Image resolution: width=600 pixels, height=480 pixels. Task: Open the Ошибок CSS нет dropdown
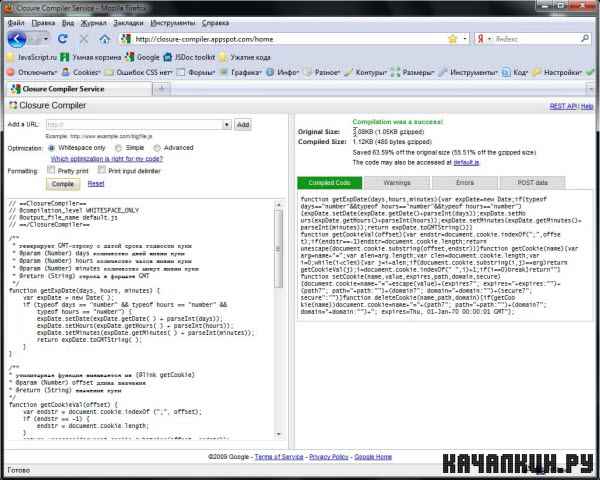click(x=139, y=72)
